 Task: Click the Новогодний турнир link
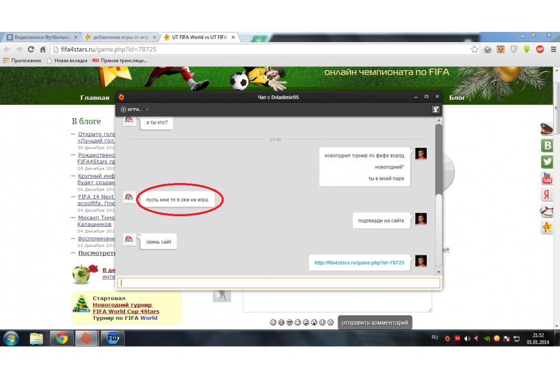[122, 305]
